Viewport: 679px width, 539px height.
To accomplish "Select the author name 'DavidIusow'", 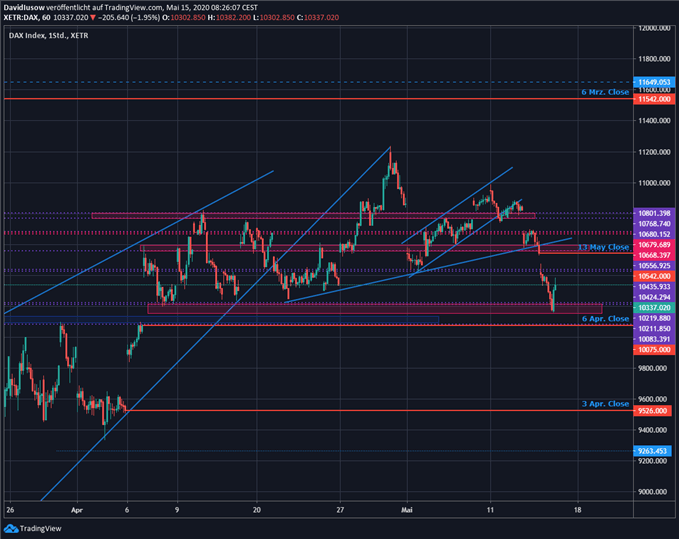I will pyautogui.click(x=24, y=8).
